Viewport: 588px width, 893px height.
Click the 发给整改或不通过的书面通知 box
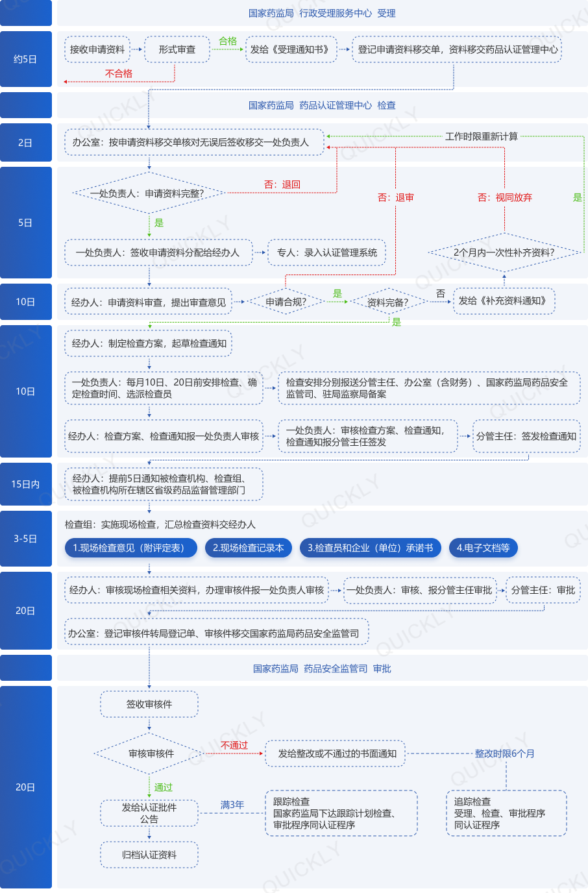335,753
